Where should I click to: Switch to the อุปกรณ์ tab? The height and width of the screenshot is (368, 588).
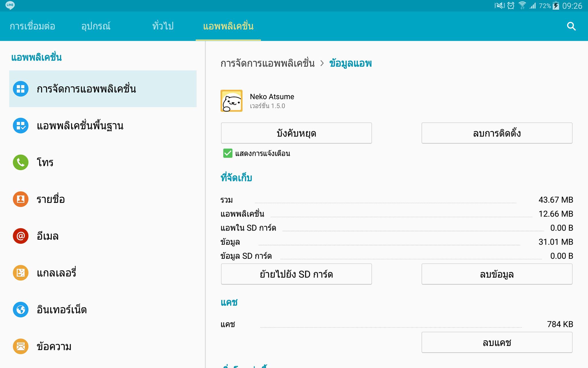click(x=96, y=26)
